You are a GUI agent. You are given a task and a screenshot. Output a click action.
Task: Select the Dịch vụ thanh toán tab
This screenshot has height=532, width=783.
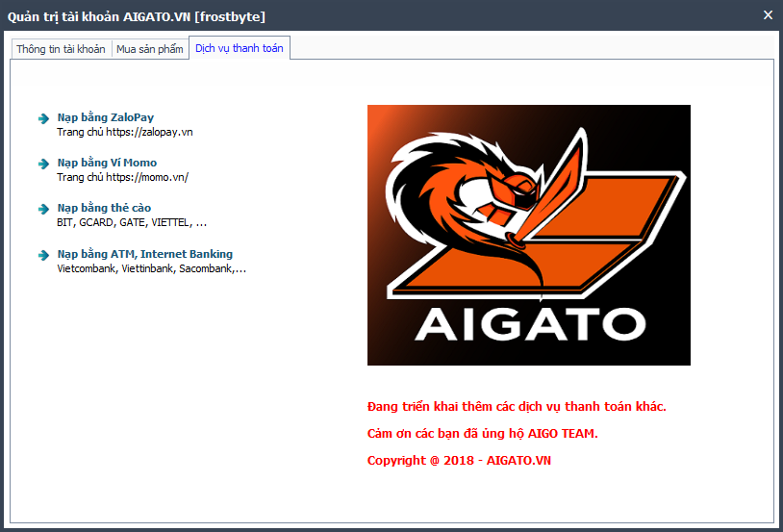[x=240, y=48]
